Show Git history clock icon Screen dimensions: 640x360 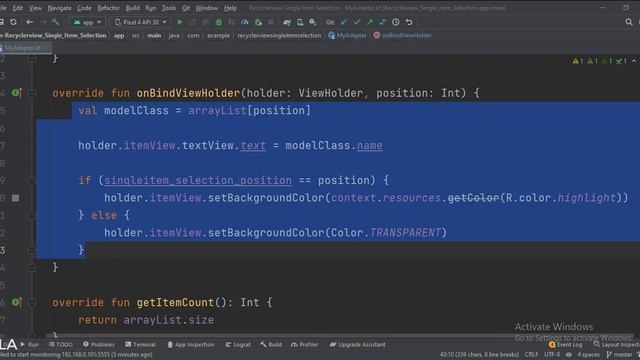pyautogui.click(x=396, y=22)
